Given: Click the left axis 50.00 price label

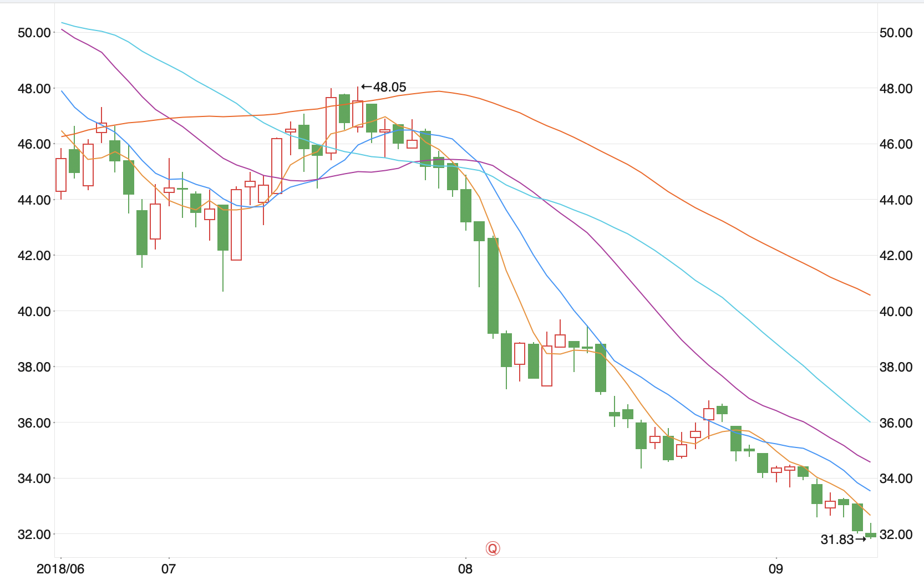Looking at the screenshot, I should 34,33.
